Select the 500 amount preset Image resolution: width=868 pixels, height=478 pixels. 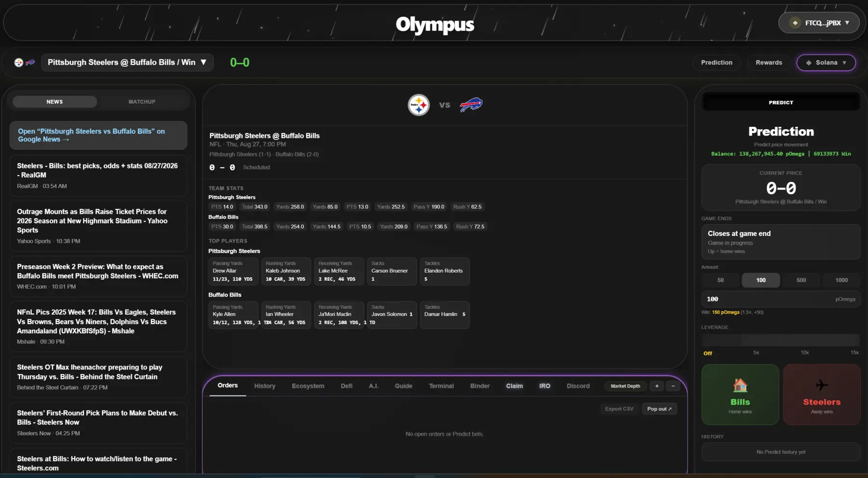pyautogui.click(x=801, y=280)
